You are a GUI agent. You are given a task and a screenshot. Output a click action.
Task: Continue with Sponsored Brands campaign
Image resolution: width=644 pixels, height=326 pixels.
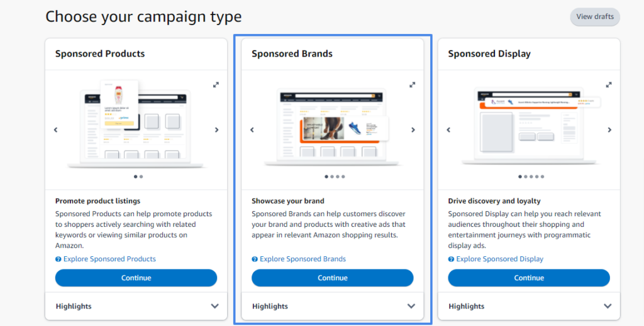(x=332, y=278)
